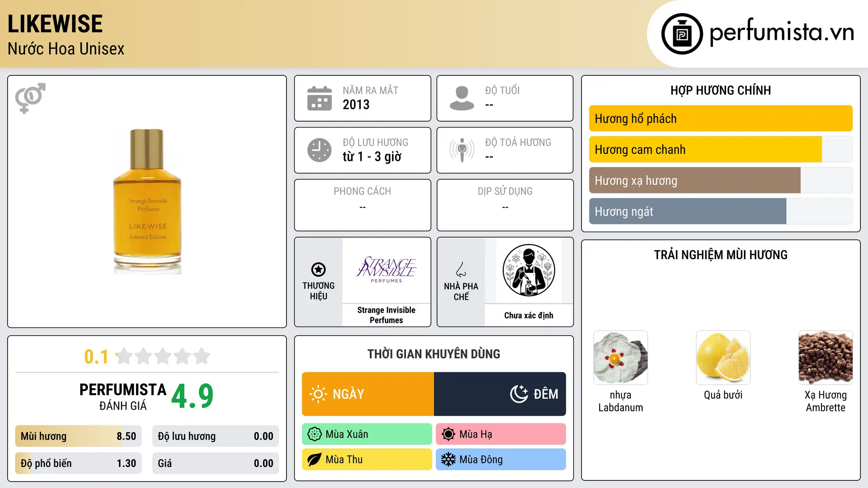Viewport: 868px width, 488px height.
Task: Choose the Mùa Đông season tag
Action: pyautogui.click(x=501, y=460)
